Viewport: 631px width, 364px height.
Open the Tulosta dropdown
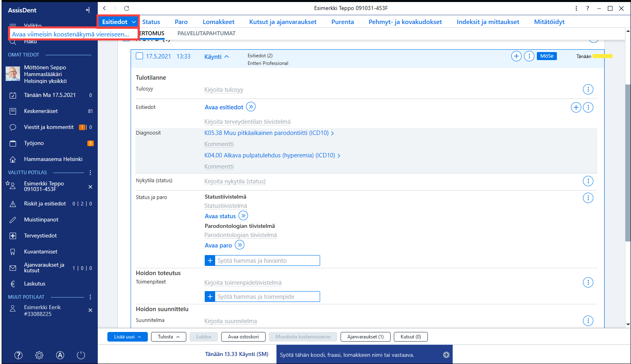coord(168,337)
